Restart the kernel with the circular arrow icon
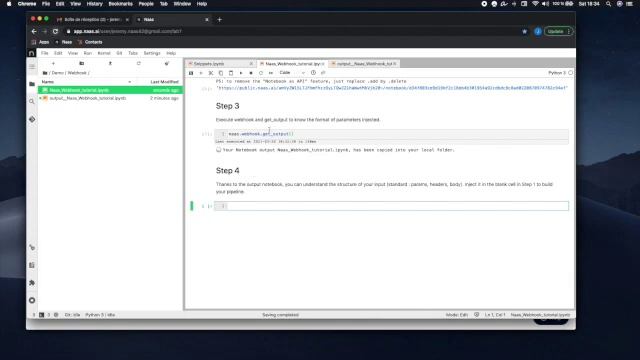 [x=261, y=73]
